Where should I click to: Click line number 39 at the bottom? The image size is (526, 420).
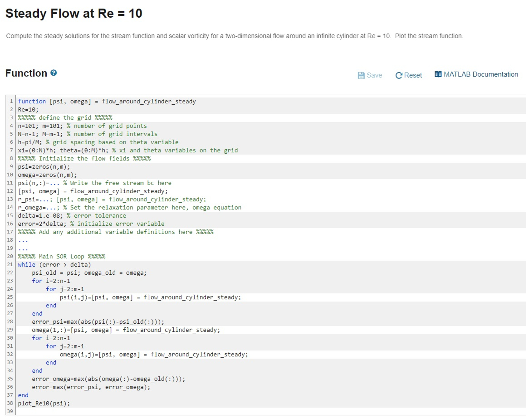coord(10,411)
